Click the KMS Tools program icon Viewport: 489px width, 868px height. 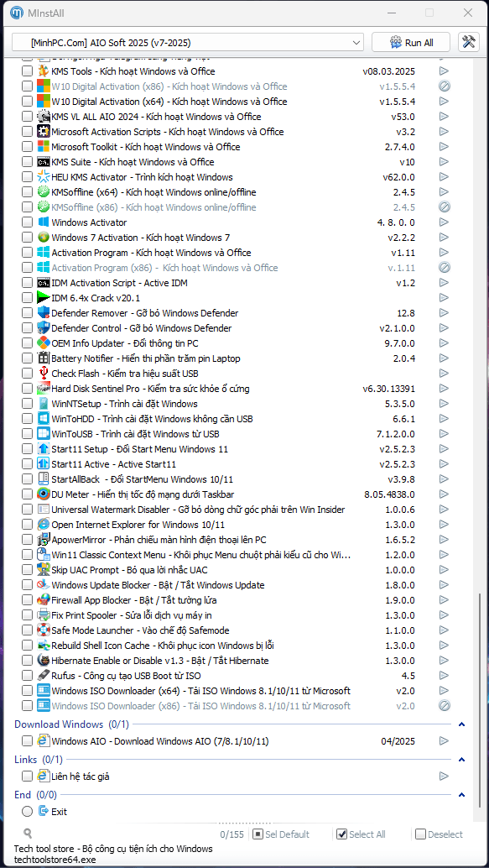[43, 71]
